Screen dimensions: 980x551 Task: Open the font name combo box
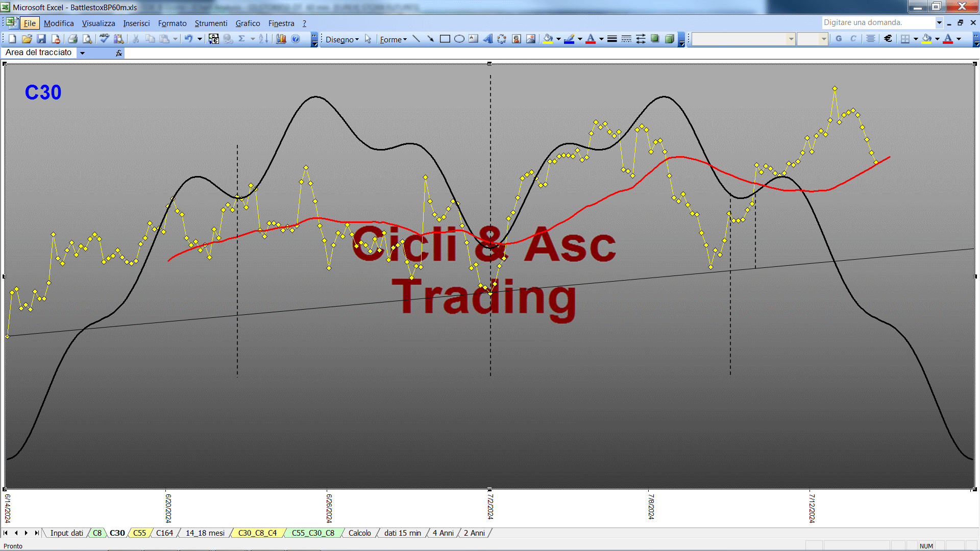tap(744, 39)
